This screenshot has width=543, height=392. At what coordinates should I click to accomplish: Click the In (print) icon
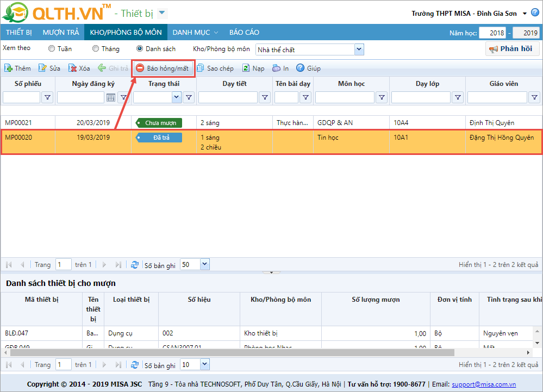point(276,68)
